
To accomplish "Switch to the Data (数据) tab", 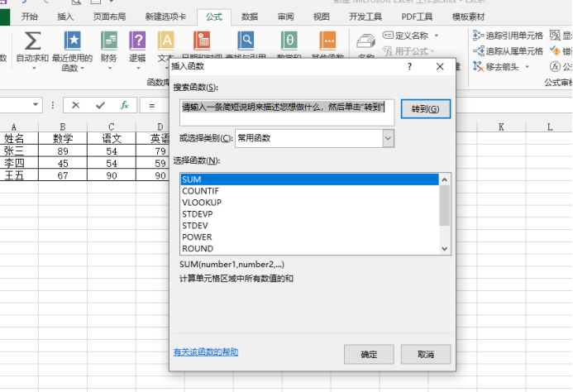I will 250,17.
